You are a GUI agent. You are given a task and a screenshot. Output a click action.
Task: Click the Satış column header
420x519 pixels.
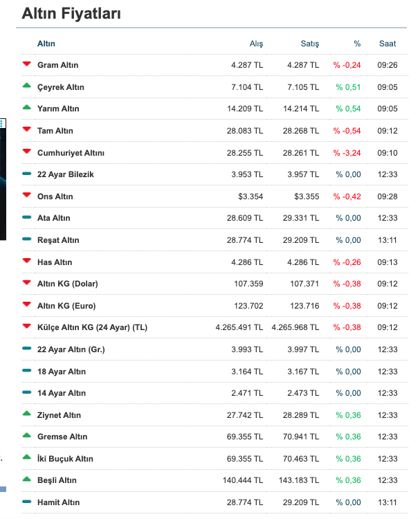pyautogui.click(x=309, y=44)
